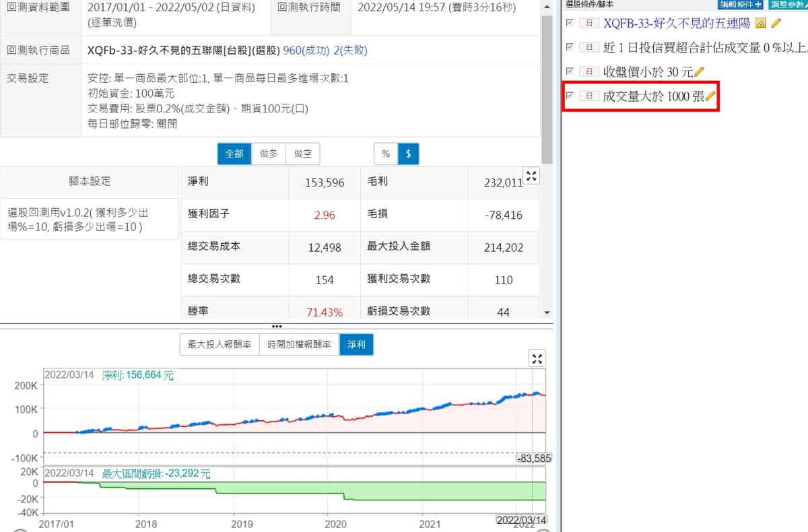This screenshot has width=808, height=532.
Task: Switch display to percent (%) mode
Action: click(386, 154)
